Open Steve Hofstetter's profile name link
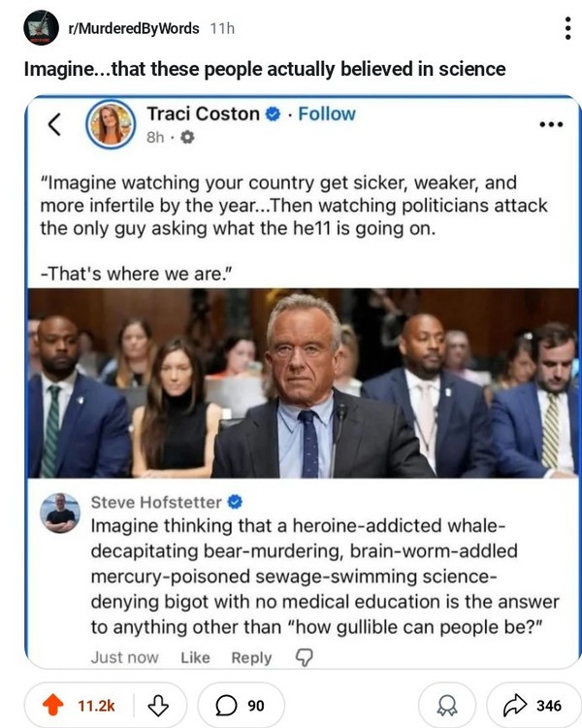The width and height of the screenshot is (582, 728). [156, 502]
